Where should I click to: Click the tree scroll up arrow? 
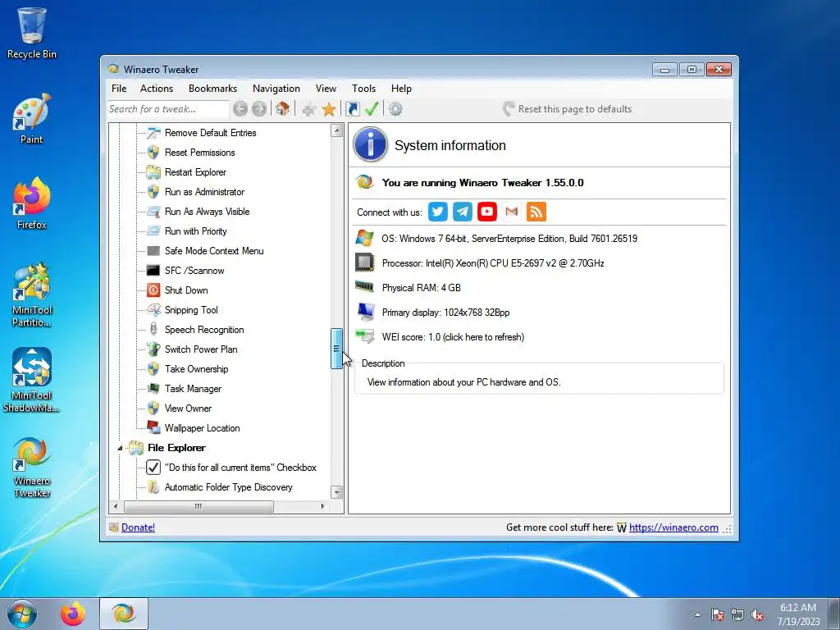coord(336,130)
